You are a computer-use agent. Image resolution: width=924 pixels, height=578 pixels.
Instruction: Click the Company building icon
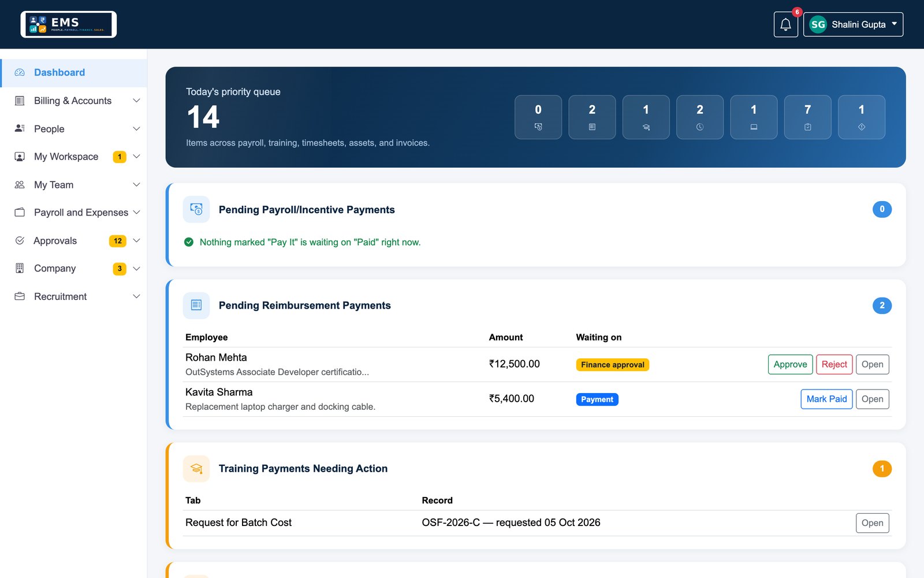click(20, 268)
